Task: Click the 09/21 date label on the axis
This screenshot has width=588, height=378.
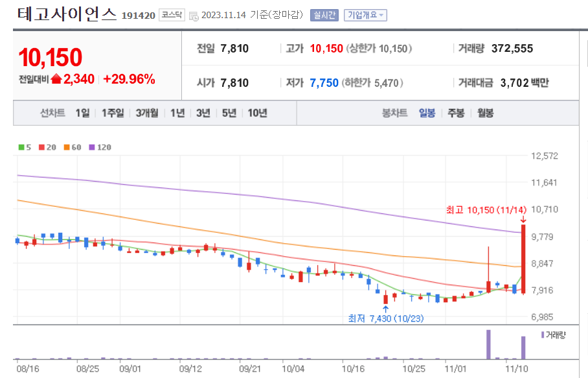Action: point(250,369)
